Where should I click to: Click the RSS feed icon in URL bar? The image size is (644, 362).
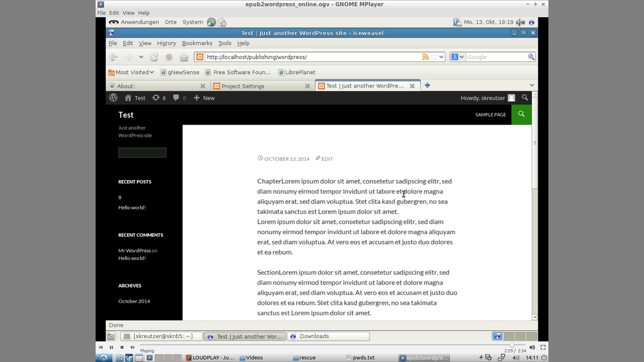point(425,57)
